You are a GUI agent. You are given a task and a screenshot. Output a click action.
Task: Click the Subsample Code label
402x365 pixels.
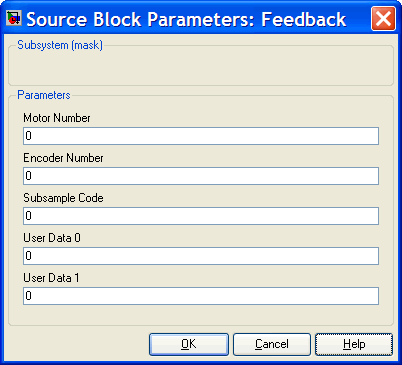tap(63, 198)
